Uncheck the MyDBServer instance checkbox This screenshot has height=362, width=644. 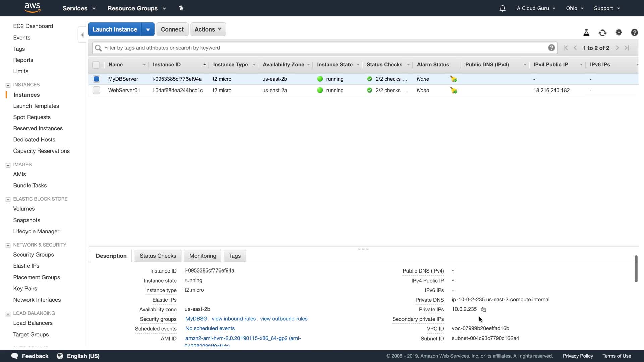click(x=96, y=79)
